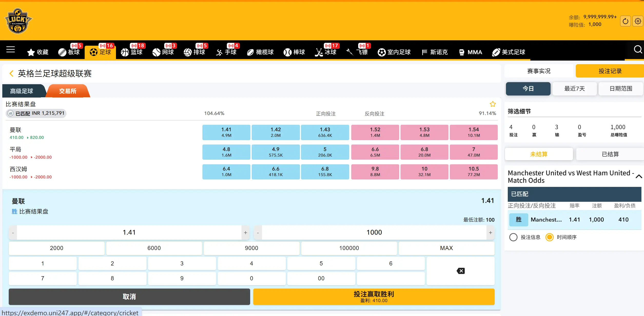Back 曼联 at odds 1.43
This screenshot has width=644, height=316.
[x=325, y=132]
